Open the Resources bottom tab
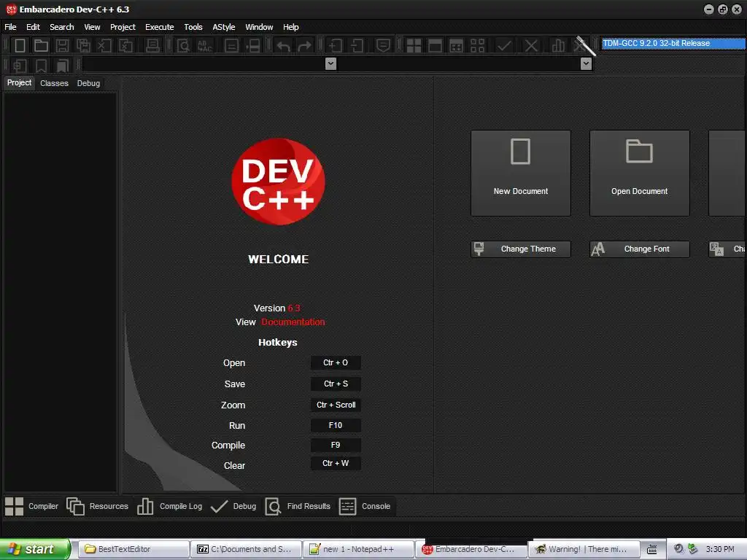Image resolution: width=747 pixels, height=560 pixels. pyautogui.click(x=98, y=506)
